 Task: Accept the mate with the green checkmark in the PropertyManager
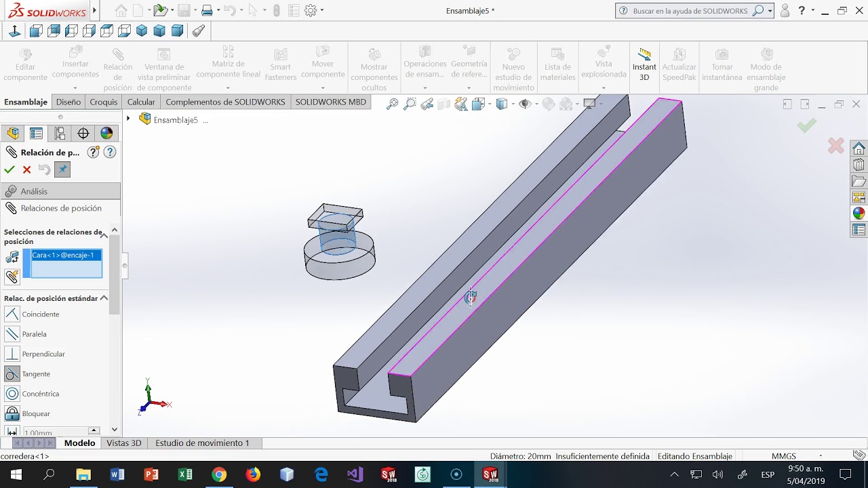pyautogui.click(x=9, y=169)
